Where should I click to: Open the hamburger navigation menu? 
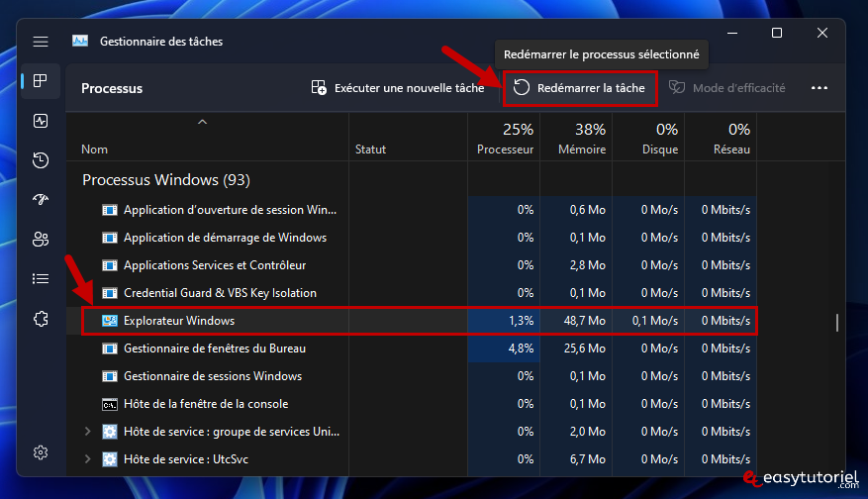point(41,42)
